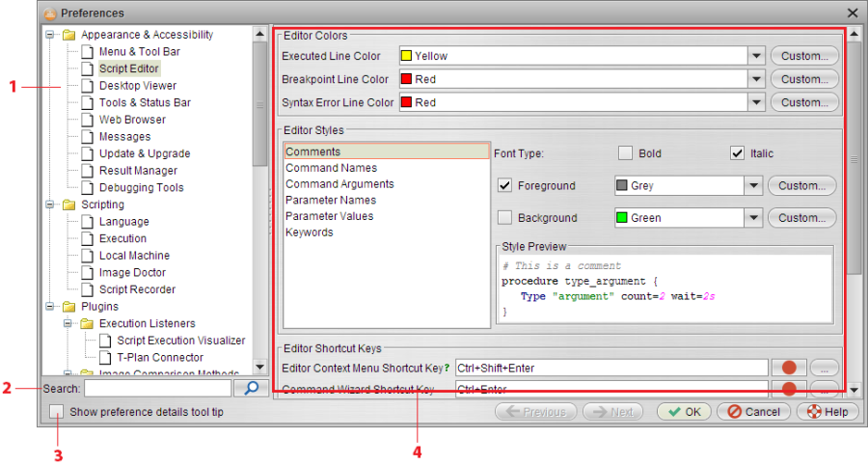The width and height of the screenshot is (868, 465).
Task: Click the search magnifier icon button
Action: 252,388
